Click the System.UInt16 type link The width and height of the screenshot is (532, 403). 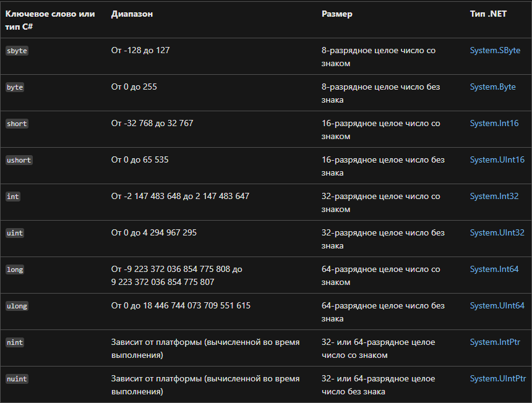(x=497, y=160)
